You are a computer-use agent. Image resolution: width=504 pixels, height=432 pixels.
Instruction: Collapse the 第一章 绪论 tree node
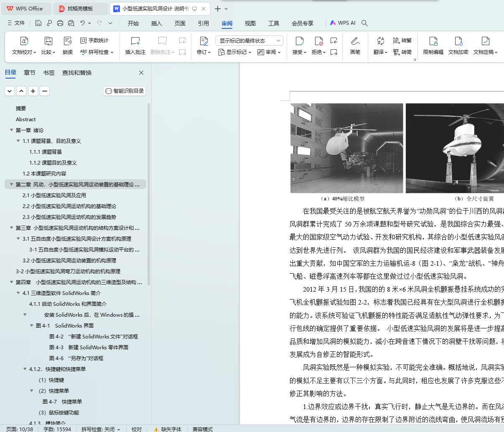(x=12, y=130)
